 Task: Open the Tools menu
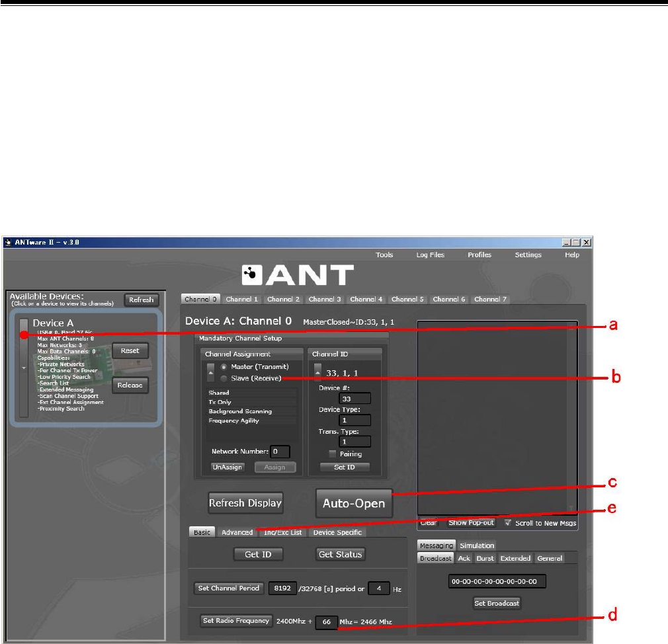tap(384, 255)
